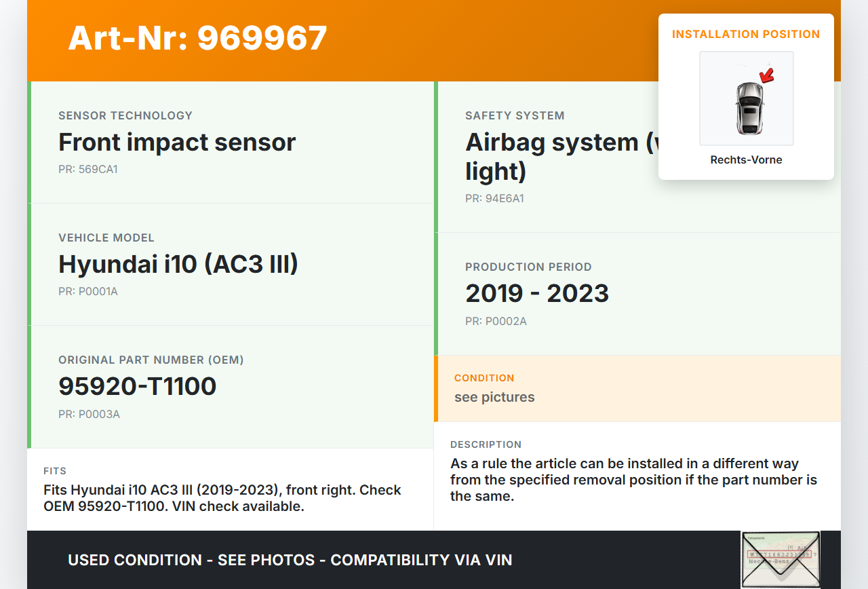Click the PR: 569CA1 code
Viewport: 868px width, 589px height.
point(88,170)
